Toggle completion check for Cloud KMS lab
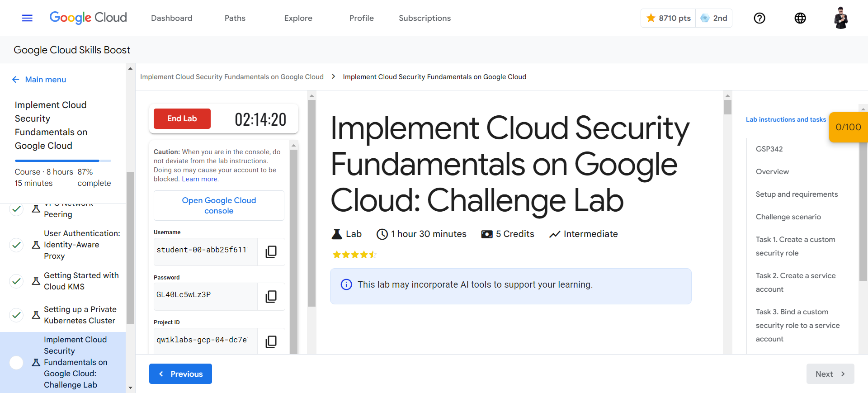The image size is (868, 393). click(x=17, y=281)
